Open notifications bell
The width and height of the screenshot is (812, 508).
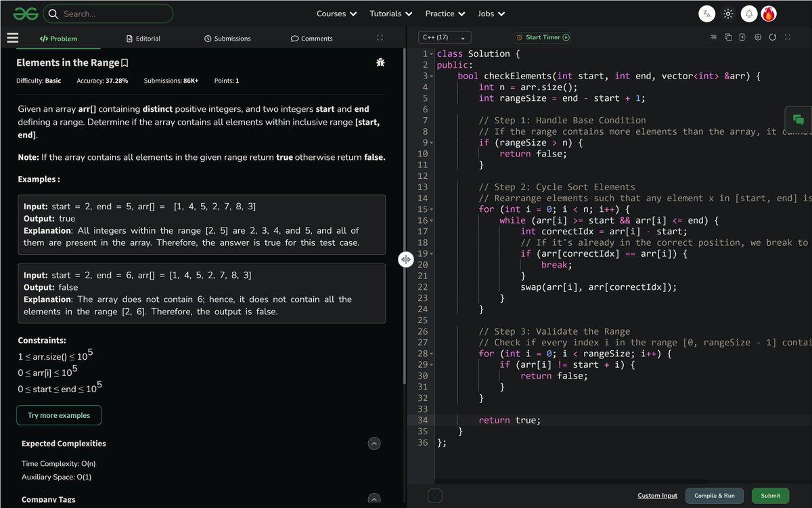click(749, 14)
